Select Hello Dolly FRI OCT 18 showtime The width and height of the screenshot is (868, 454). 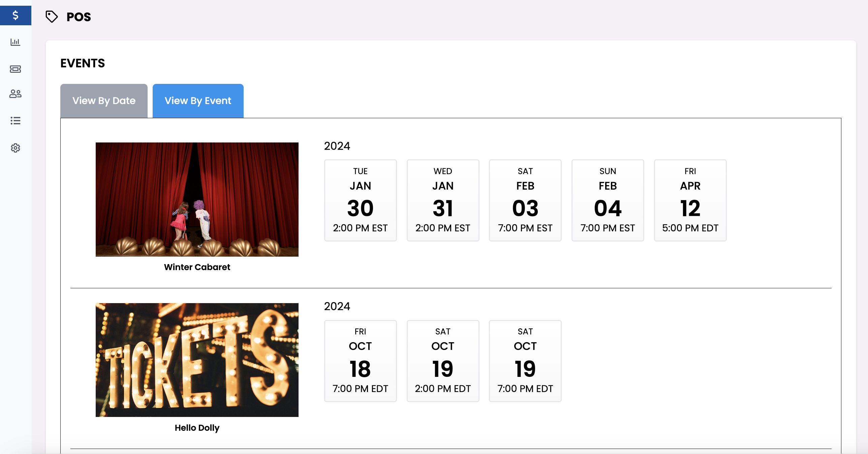coord(360,361)
